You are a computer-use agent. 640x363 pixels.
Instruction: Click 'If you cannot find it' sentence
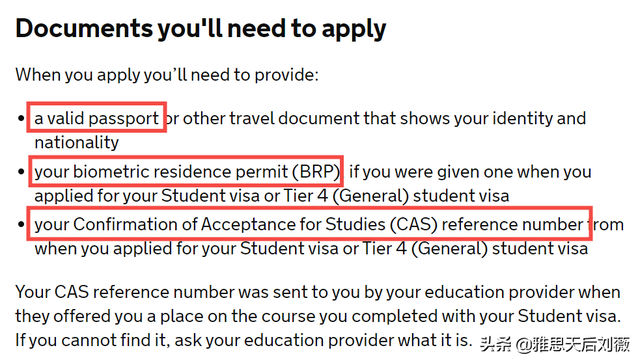[x=92, y=340]
